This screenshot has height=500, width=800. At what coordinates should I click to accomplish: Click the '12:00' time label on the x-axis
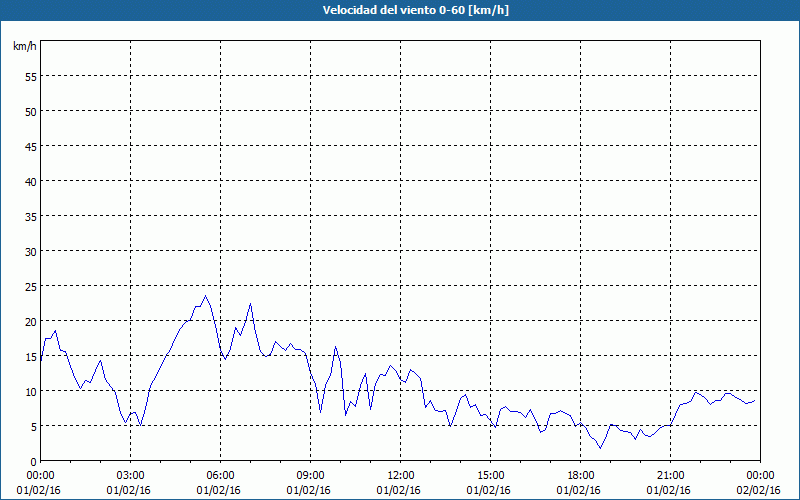click(401, 476)
